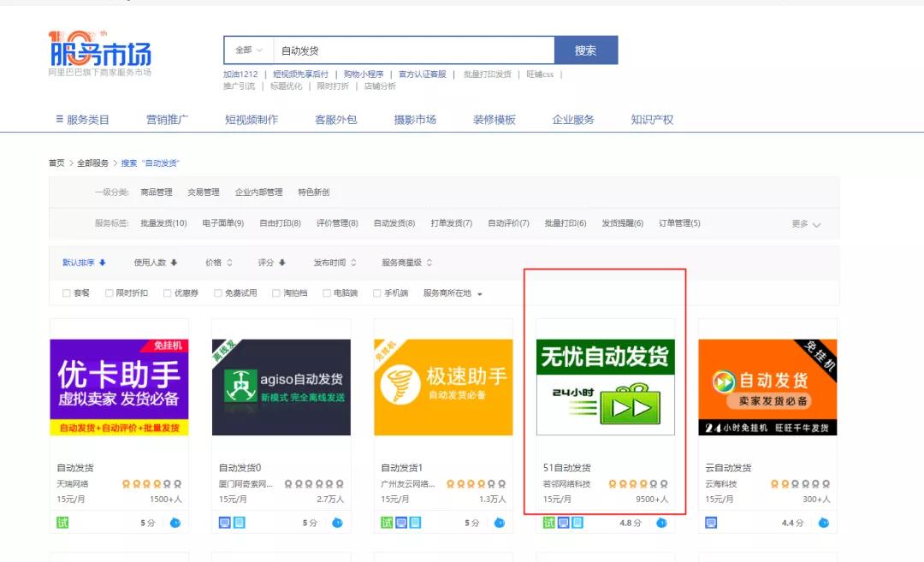Click the star rating of 若邻网络科技
The height and width of the screenshot is (562, 924).
coord(637,484)
